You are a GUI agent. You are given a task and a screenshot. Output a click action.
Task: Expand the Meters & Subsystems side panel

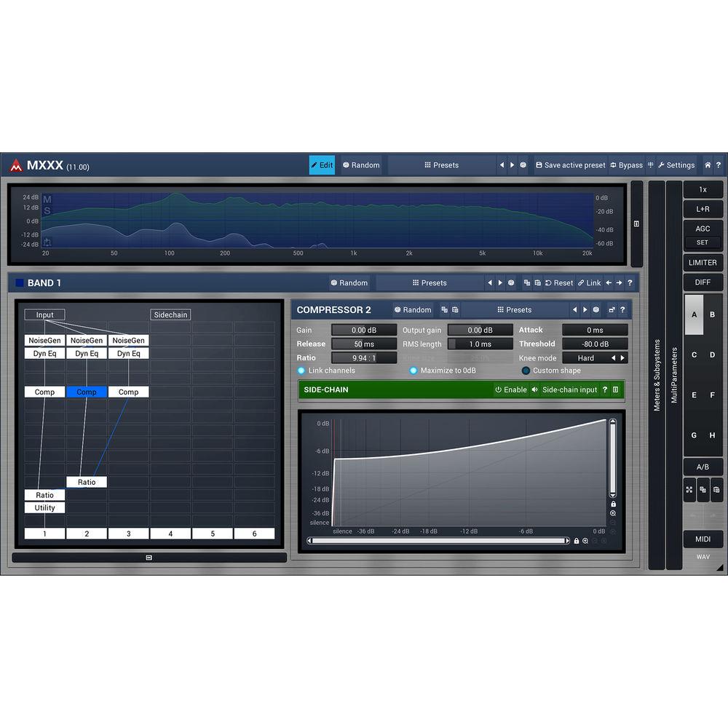[x=657, y=375]
